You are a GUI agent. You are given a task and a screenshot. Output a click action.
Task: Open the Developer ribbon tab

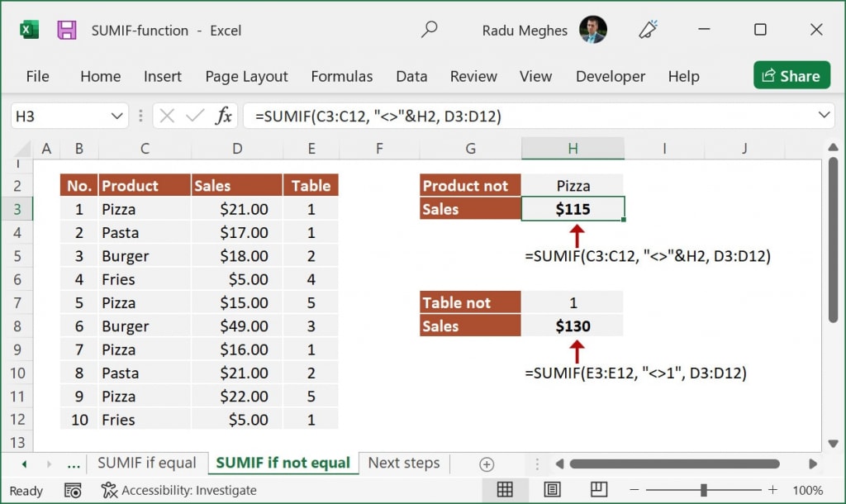(x=610, y=76)
